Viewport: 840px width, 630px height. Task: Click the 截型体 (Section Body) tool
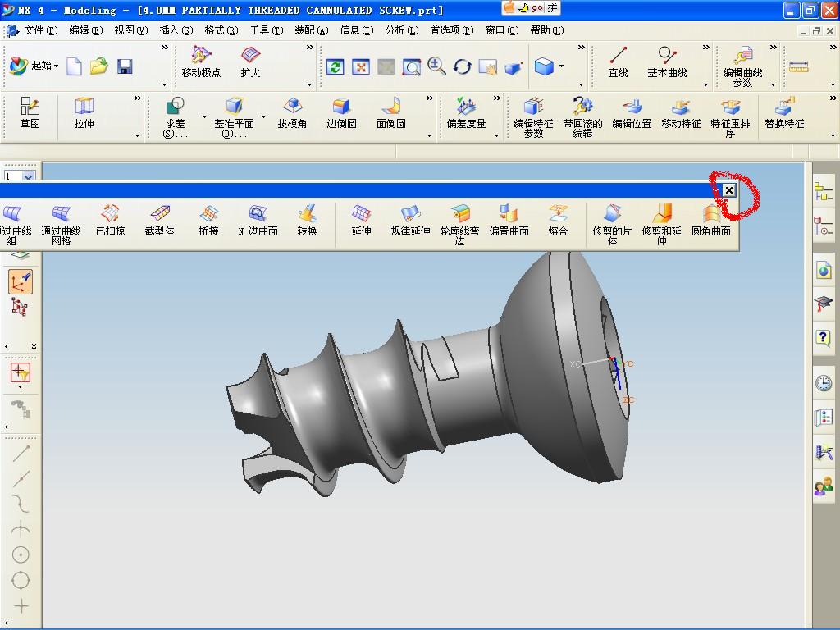pos(160,220)
